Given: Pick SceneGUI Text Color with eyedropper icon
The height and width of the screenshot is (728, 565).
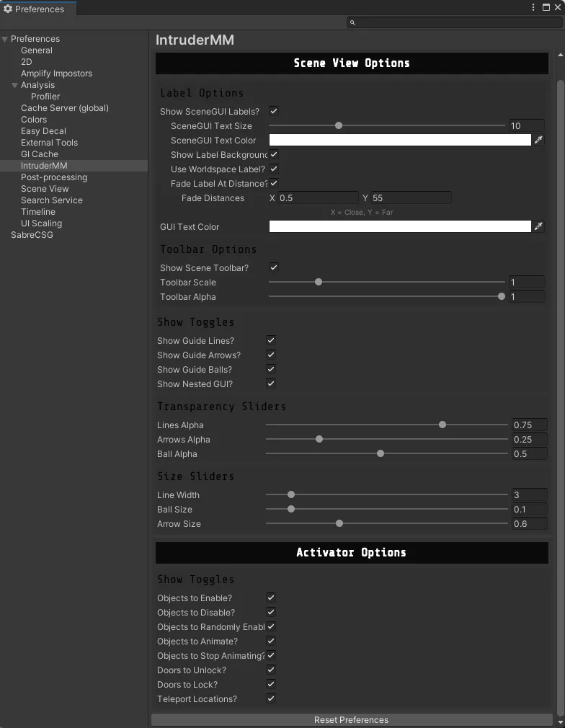Looking at the screenshot, I should [x=538, y=140].
